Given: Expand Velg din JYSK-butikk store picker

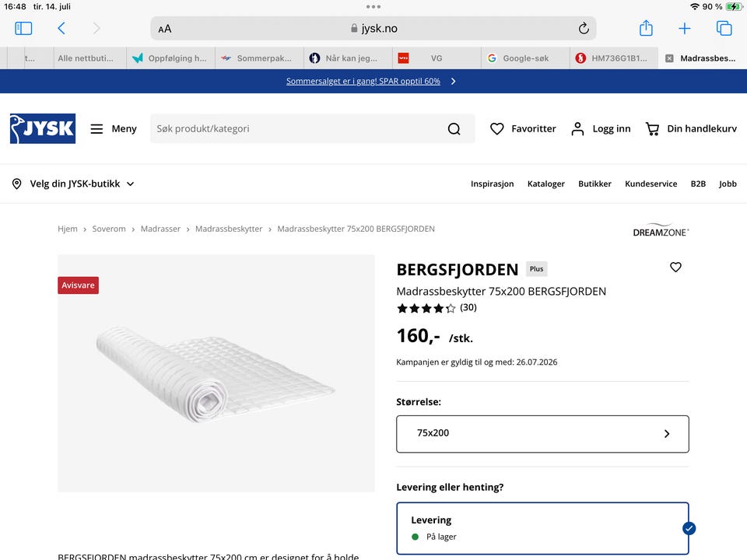Looking at the screenshot, I should point(73,184).
